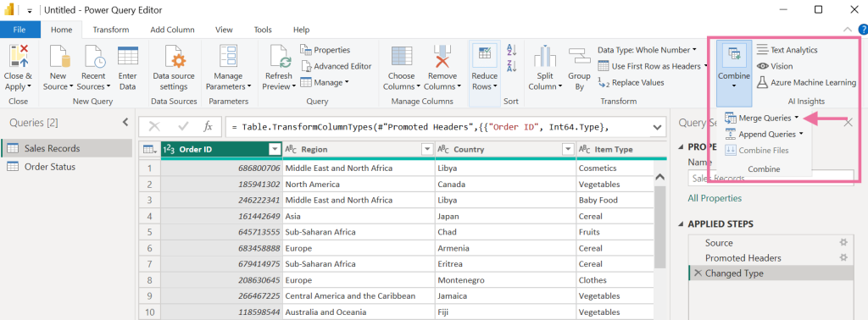Open the Order ID column filter dropdown
This screenshot has height=320, width=868.
(x=275, y=149)
